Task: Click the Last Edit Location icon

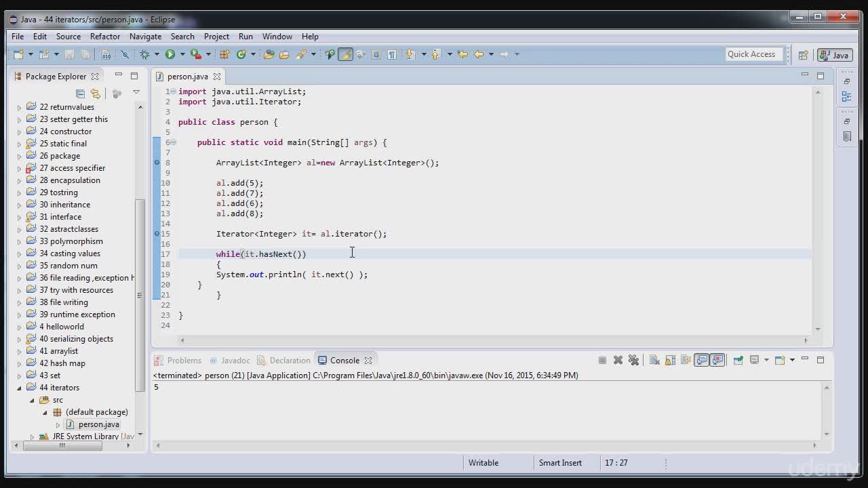Action: (x=462, y=54)
